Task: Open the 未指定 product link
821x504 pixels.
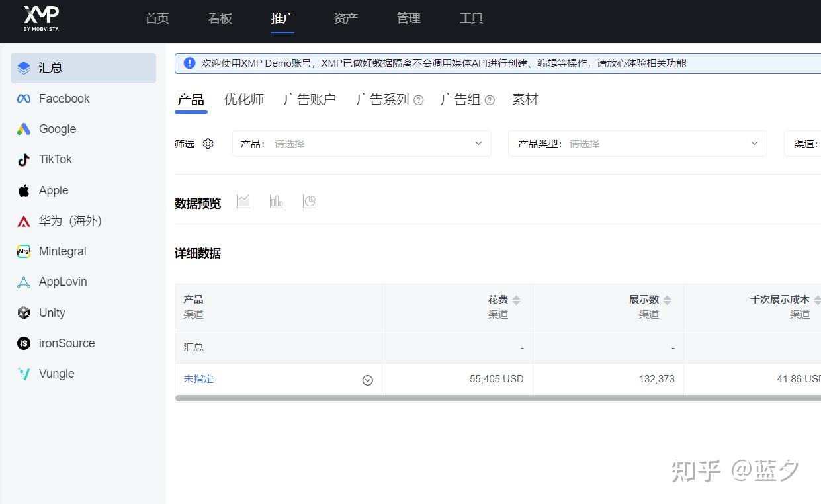Action: [198, 379]
